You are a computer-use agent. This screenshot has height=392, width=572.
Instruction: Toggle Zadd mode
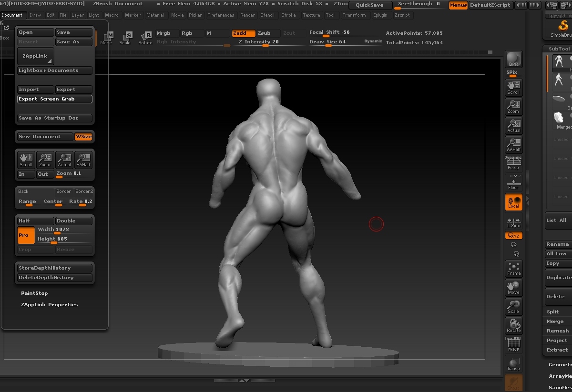pyautogui.click(x=244, y=33)
